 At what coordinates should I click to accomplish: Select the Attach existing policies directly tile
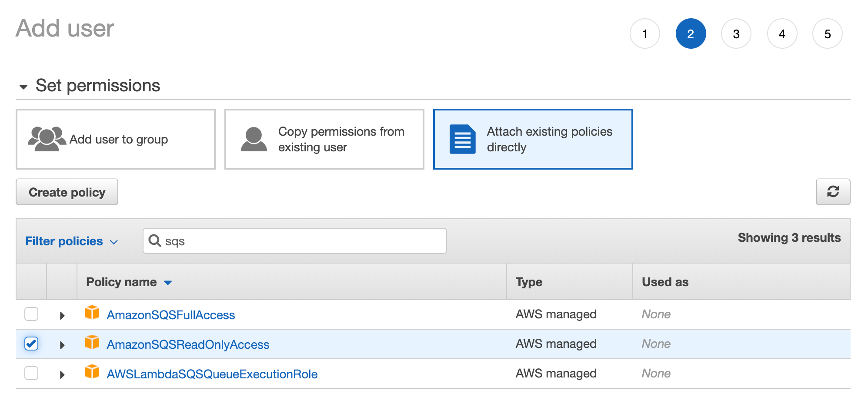click(533, 139)
